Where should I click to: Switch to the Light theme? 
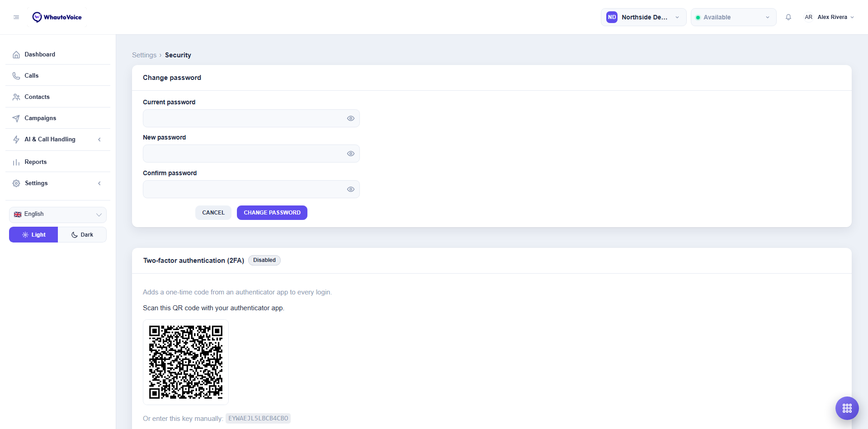coord(33,235)
